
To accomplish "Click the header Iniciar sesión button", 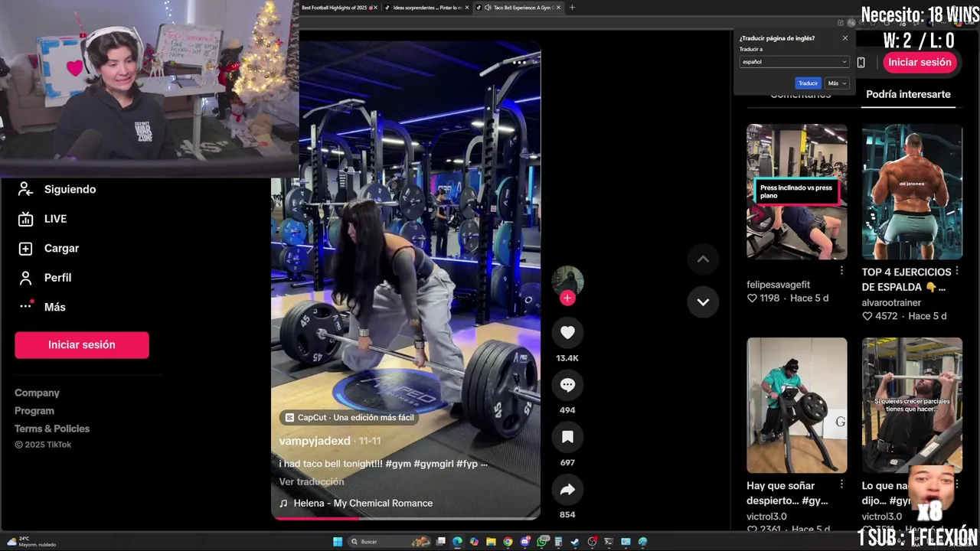I will click(x=920, y=63).
